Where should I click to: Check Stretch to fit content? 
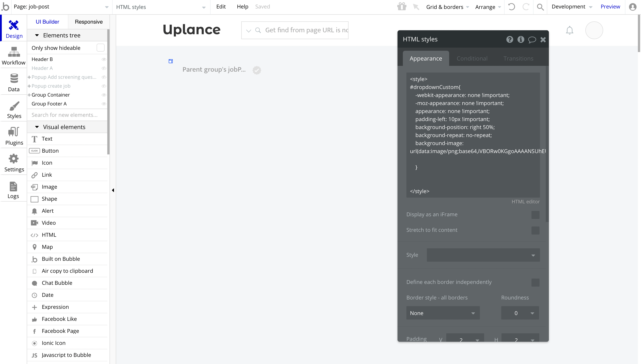click(x=535, y=230)
